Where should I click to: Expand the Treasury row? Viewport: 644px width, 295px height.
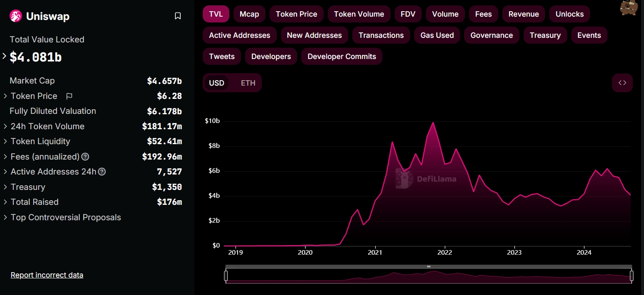click(x=5, y=187)
